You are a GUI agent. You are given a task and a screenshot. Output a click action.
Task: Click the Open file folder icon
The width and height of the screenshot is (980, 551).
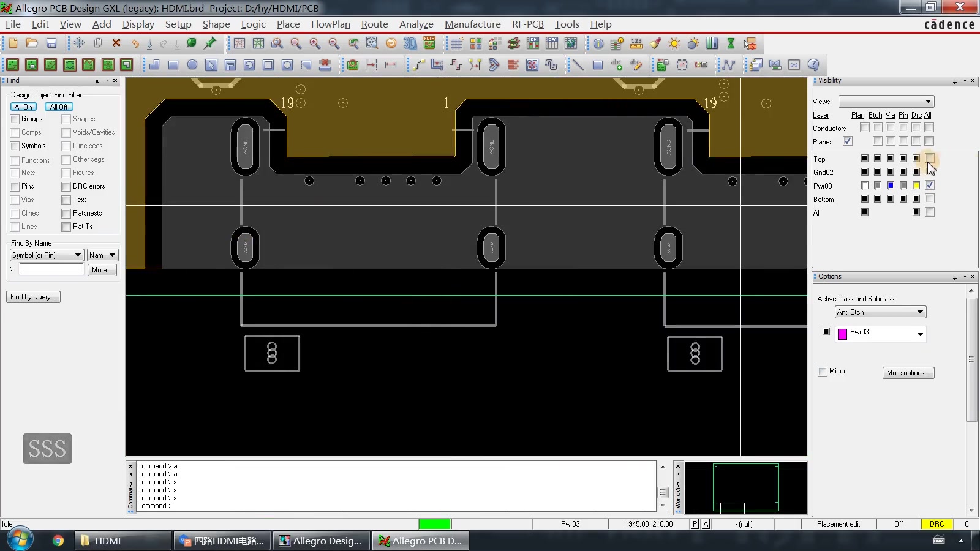(x=32, y=43)
